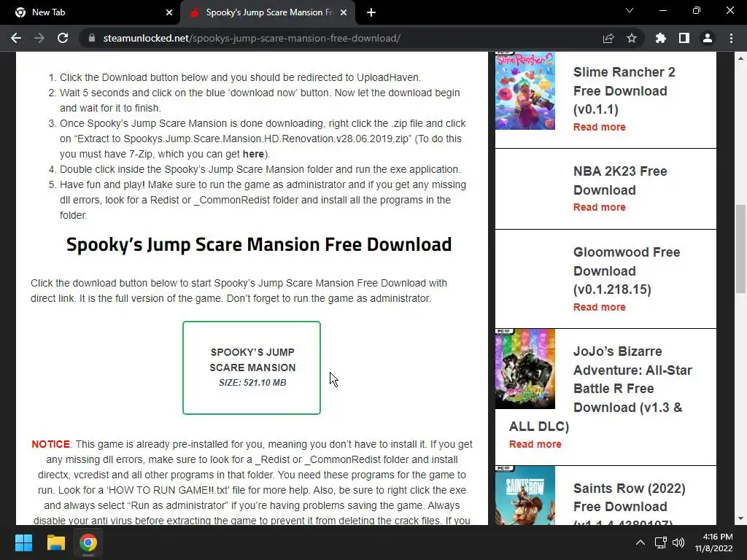Viewport: 747px width, 560px height.
Task: Click the Spooky's Jump Scare Mansion Free Download heading
Action: tap(259, 244)
